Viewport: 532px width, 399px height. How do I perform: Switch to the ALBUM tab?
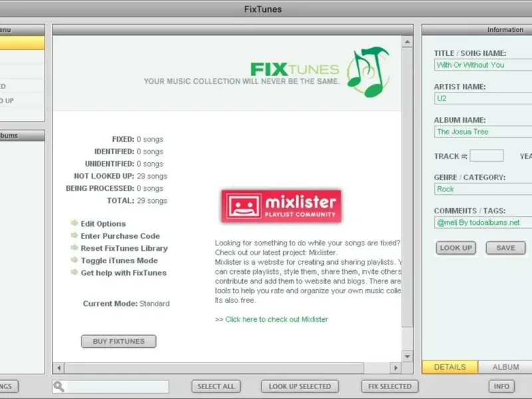(505, 367)
